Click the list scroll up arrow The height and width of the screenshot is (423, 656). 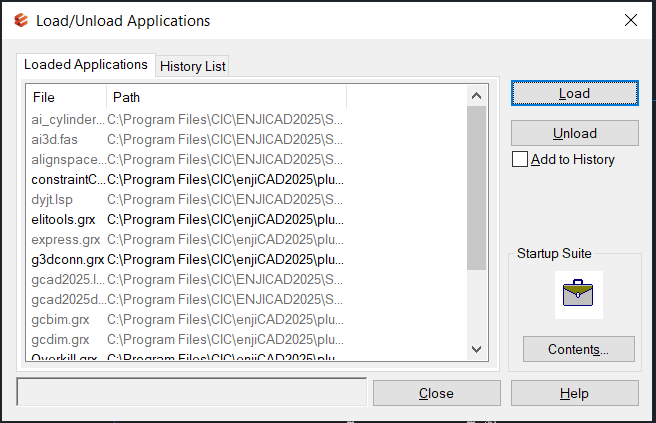476,96
